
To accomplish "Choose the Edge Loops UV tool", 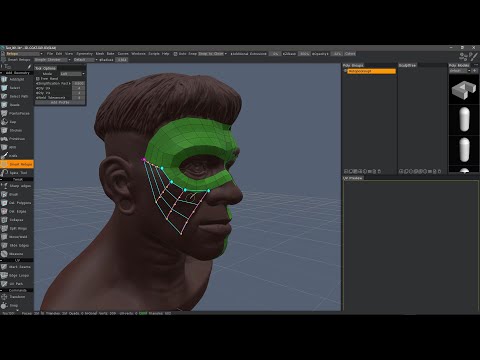I will point(17,275).
